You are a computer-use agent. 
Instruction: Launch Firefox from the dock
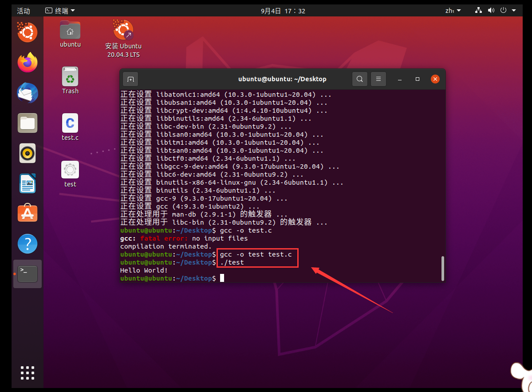(27, 63)
